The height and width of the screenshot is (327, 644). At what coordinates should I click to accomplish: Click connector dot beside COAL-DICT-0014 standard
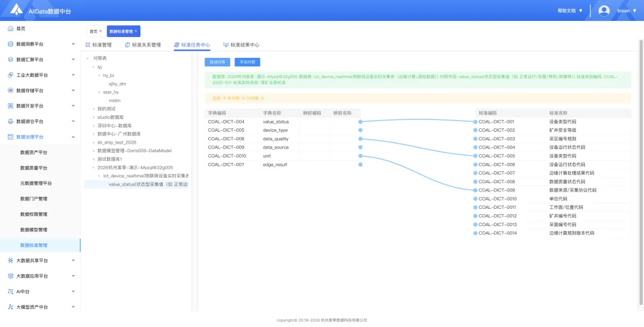pyautogui.click(x=475, y=233)
